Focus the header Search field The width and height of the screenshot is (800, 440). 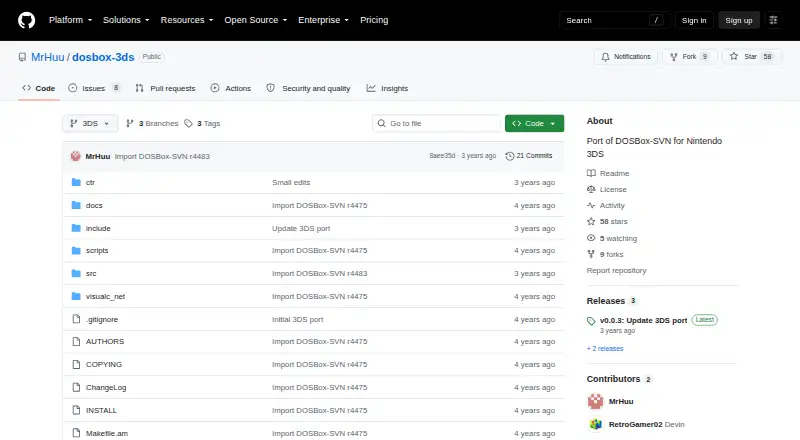point(614,20)
